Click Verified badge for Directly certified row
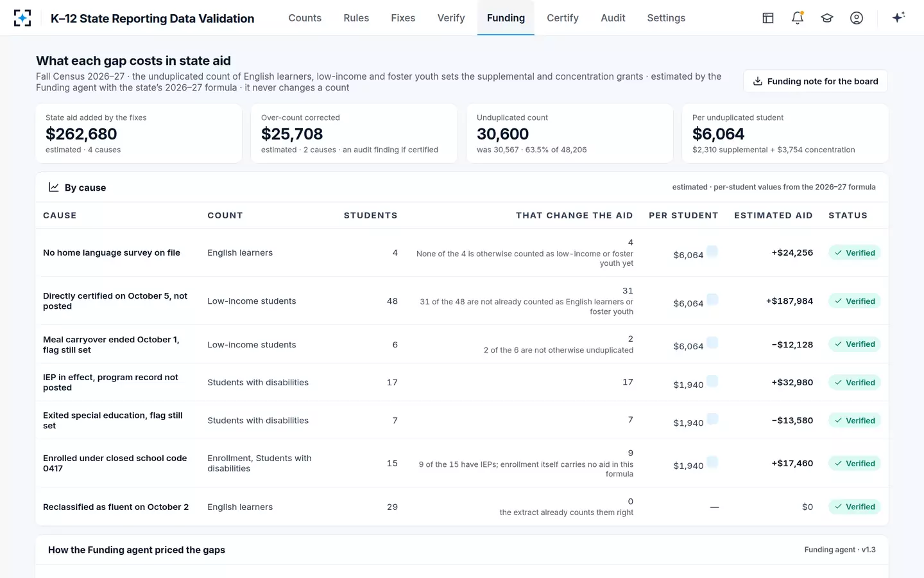Screen dimensions: 924x578 click(x=854, y=301)
